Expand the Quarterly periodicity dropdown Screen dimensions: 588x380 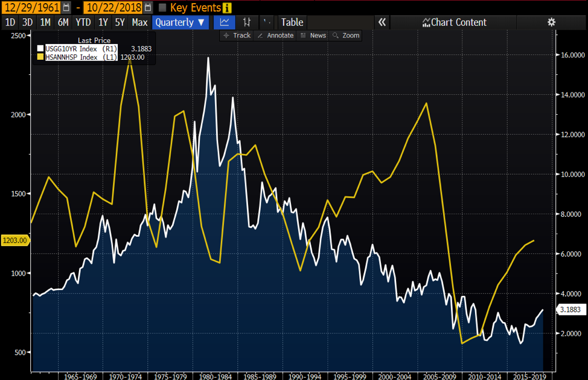click(x=181, y=22)
